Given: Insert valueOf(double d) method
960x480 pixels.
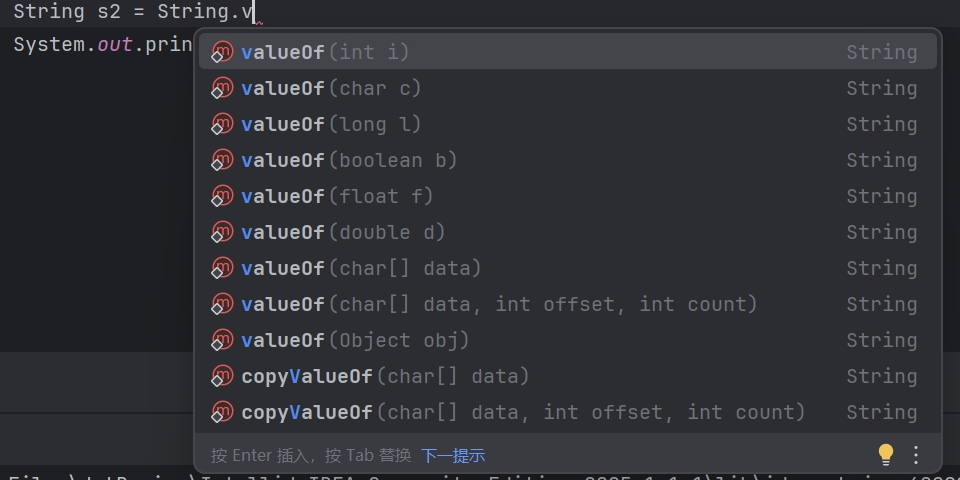Looking at the screenshot, I should point(568,232).
